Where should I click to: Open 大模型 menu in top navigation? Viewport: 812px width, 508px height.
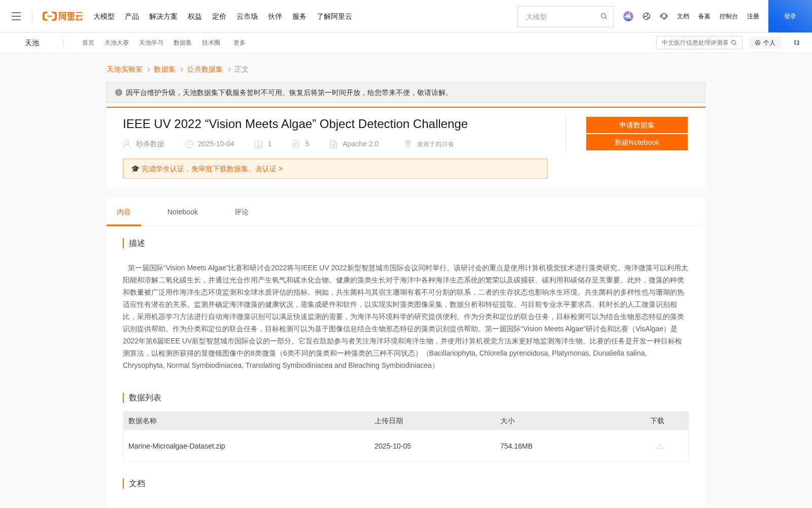pos(104,16)
